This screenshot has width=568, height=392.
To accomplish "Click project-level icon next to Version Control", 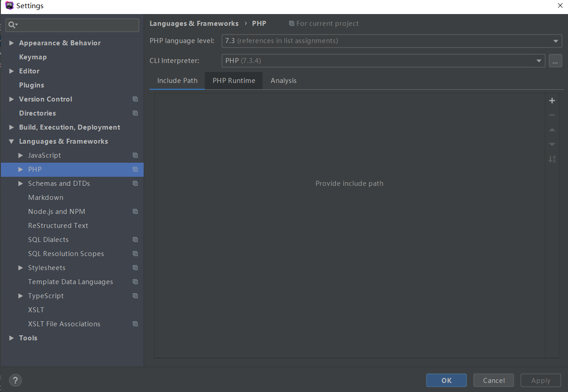I will (x=135, y=99).
